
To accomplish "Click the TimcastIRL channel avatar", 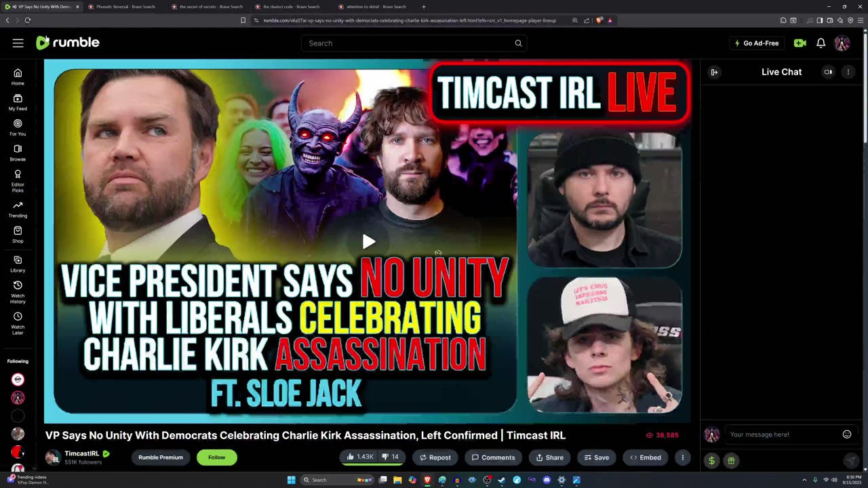I will click(x=53, y=457).
